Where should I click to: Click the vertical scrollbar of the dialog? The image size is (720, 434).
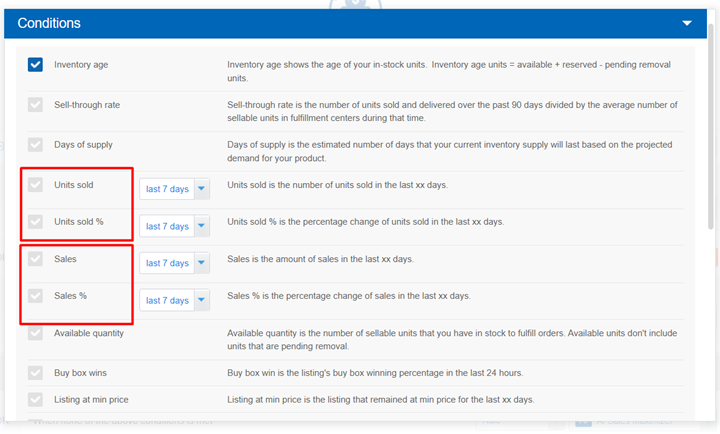coord(711,126)
